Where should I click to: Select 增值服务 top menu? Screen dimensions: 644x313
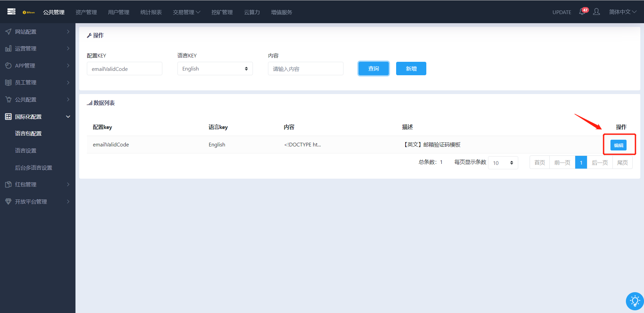point(282,12)
